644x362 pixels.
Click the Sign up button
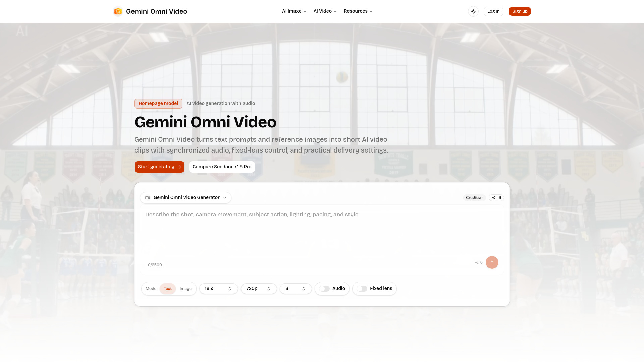(x=520, y=11)
